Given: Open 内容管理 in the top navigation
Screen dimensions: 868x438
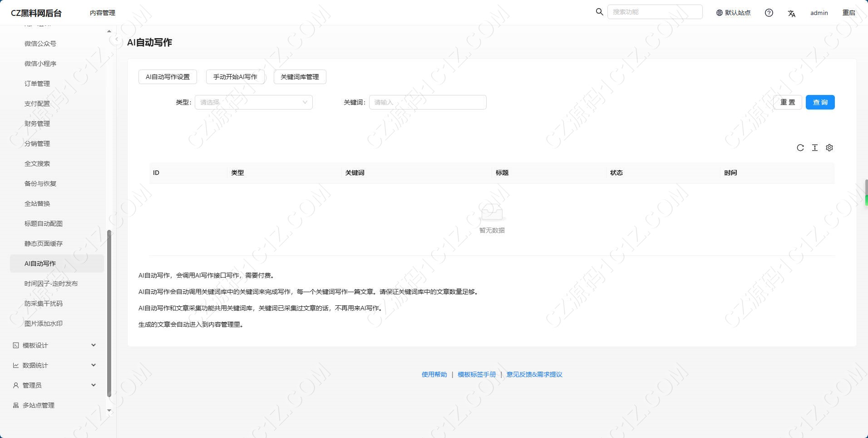Looking at the screenshot, I should [x=103, y=13].
